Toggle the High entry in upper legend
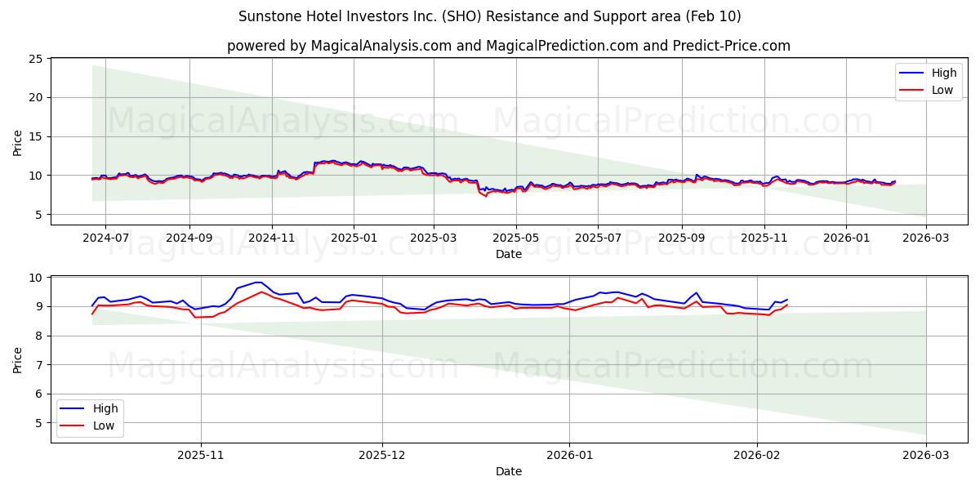The image size is (980, 490). [945, 73]
